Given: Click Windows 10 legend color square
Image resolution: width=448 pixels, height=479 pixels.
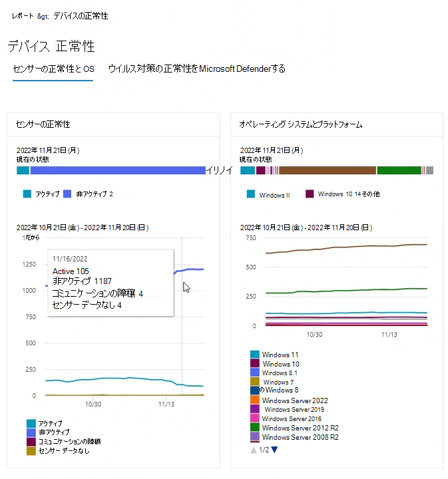Looking at the screenshot, I should (x=255, y=364).
